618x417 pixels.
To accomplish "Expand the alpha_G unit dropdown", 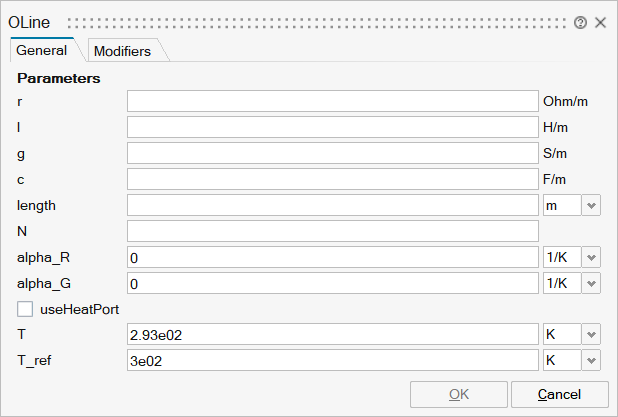I will point(591,283).
